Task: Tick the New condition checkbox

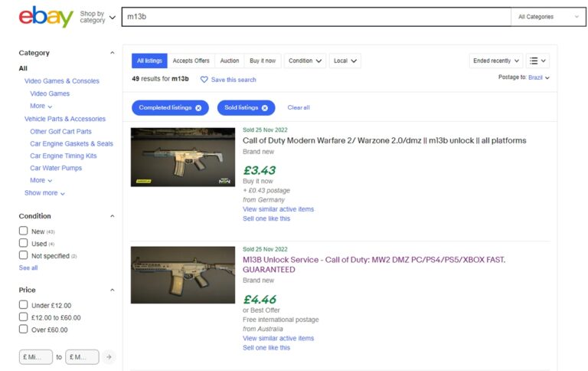Action: (23, 231)
